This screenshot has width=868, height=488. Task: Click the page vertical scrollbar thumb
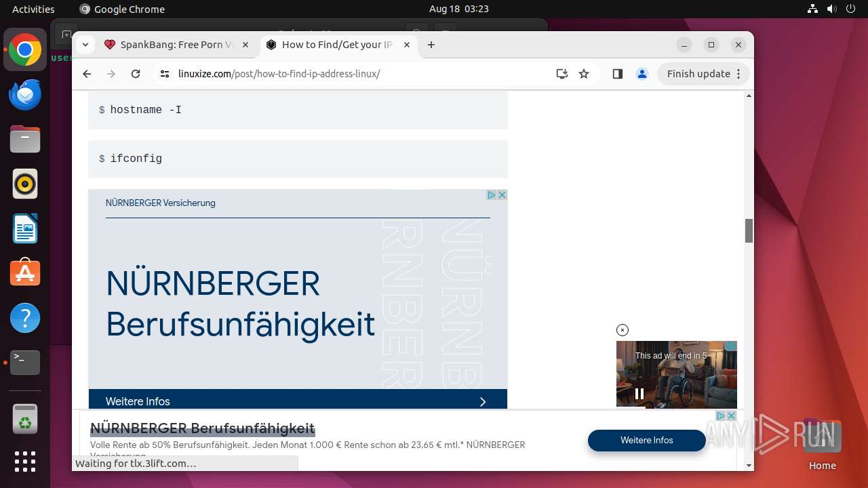click(749, 231)
